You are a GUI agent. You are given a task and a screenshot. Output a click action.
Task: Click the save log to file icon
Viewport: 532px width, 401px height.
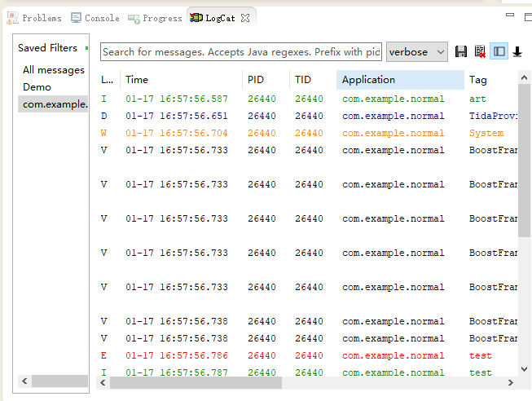[461, 51]
